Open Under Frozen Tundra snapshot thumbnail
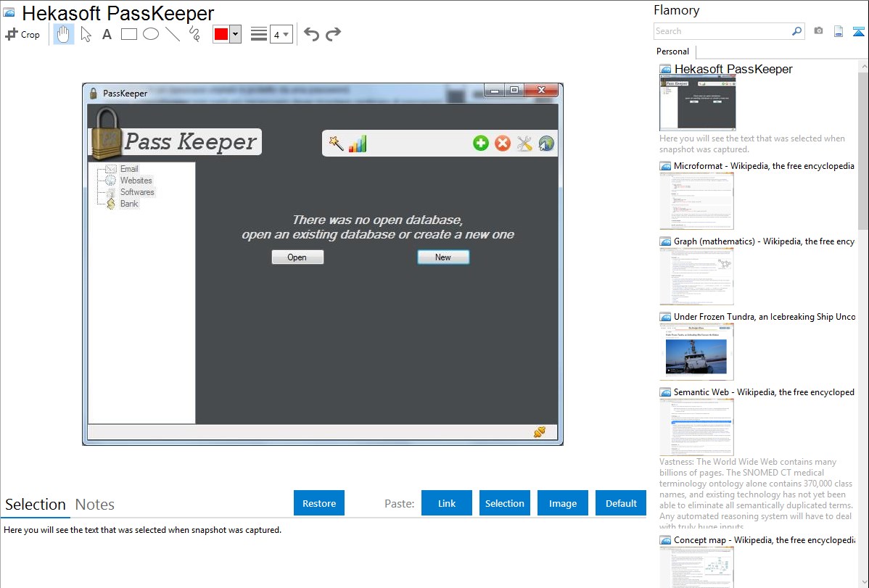The width and height of the screenshot is (869, 588). tap(696, 352)
